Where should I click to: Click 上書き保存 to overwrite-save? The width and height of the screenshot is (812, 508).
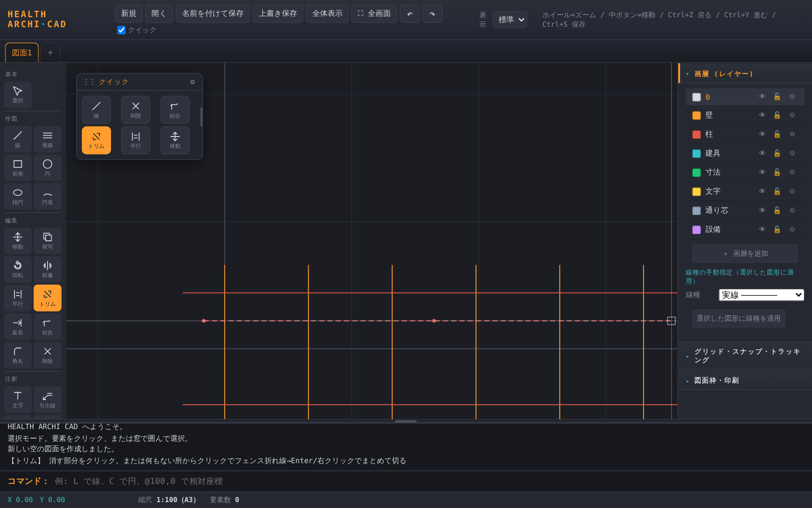pos(278,14)
